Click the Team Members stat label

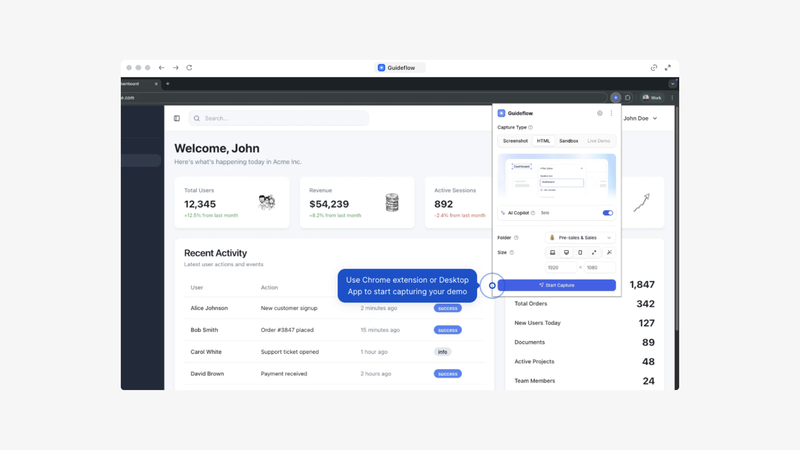pos(535,381)
